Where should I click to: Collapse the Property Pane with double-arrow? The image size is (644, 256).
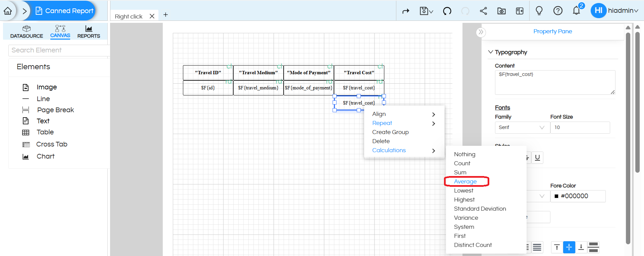pyautogui.click(x=481, y=32)
